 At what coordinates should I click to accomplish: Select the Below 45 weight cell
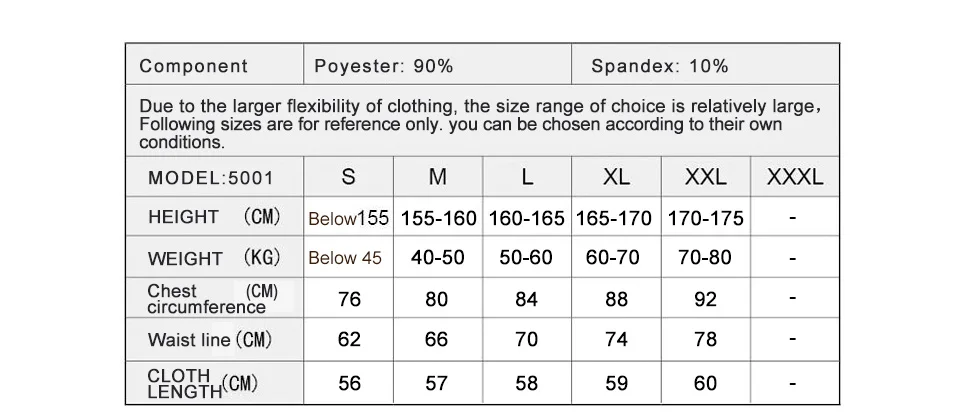click(348, 258)
